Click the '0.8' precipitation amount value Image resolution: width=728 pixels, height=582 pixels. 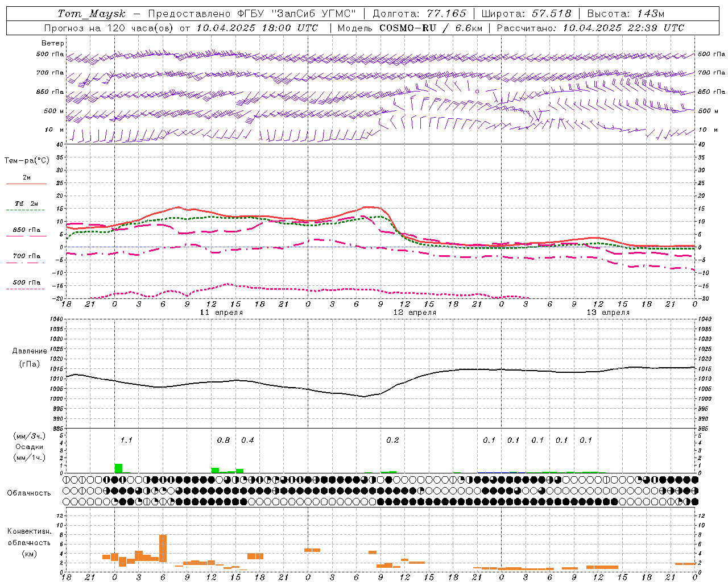224,440
